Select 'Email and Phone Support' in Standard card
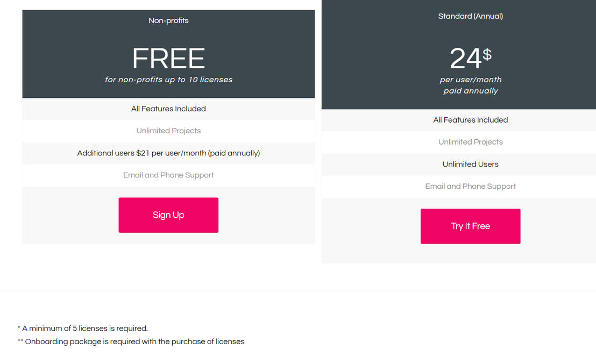This screenshot has height=364, width=596. (x=470, y=186)
